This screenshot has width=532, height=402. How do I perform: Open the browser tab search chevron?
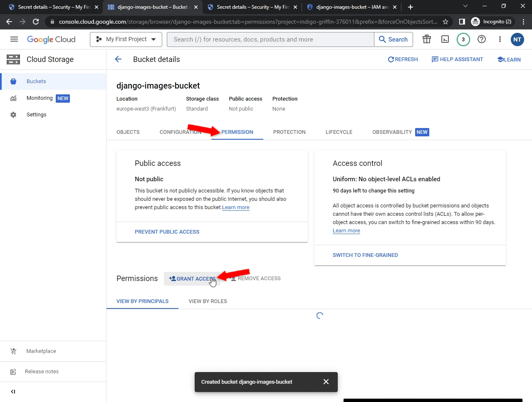[465, 7]
